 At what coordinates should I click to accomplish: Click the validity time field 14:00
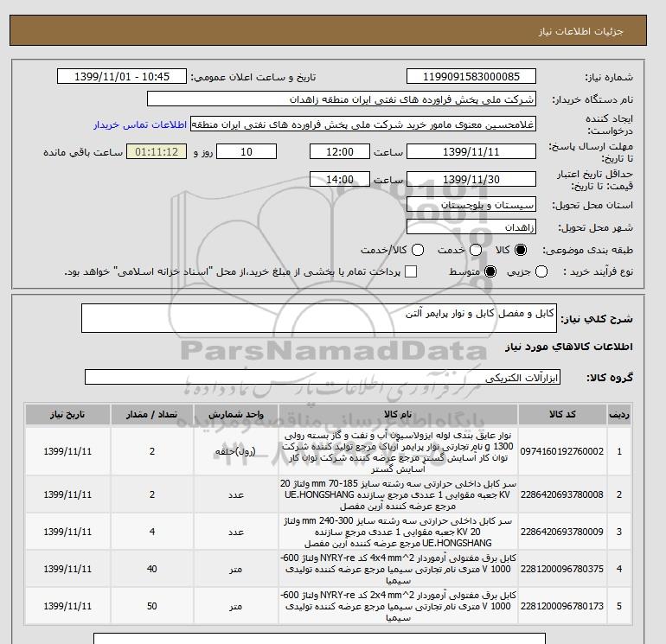(x=340, y=179)
